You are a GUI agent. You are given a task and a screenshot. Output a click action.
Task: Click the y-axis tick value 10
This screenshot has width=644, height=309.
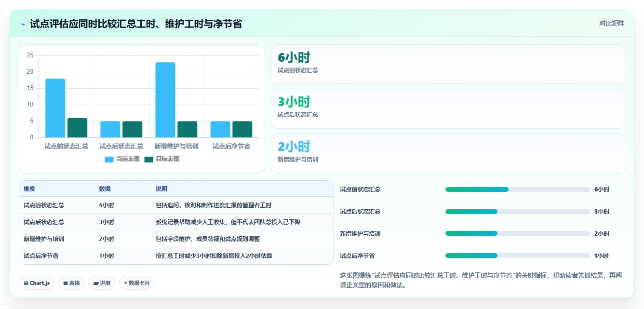coord(30,105)
